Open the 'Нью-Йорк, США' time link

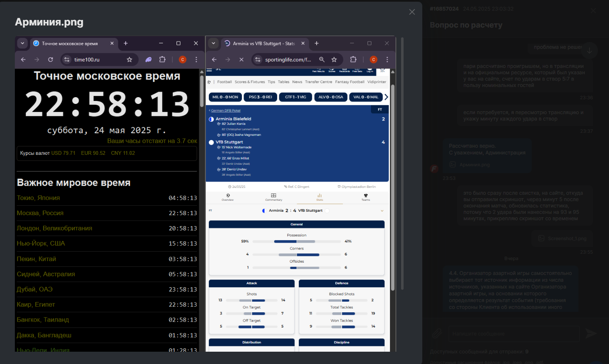[x=41, y=244]
